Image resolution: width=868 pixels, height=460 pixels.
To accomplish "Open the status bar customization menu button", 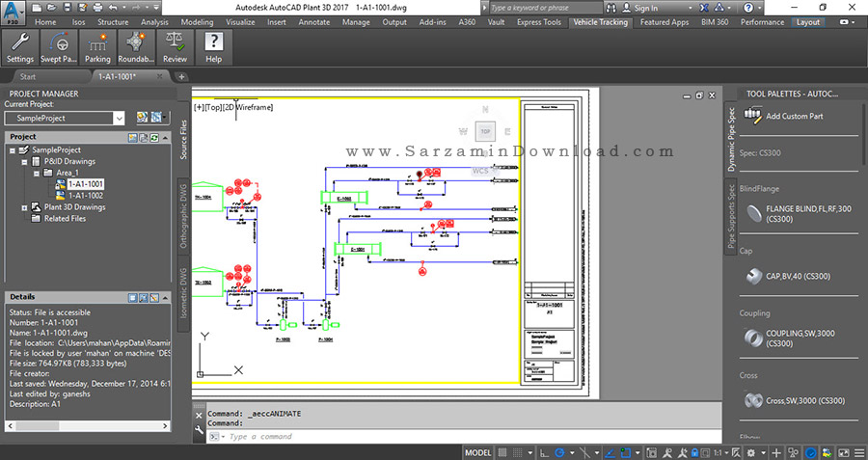I will 858,452.
